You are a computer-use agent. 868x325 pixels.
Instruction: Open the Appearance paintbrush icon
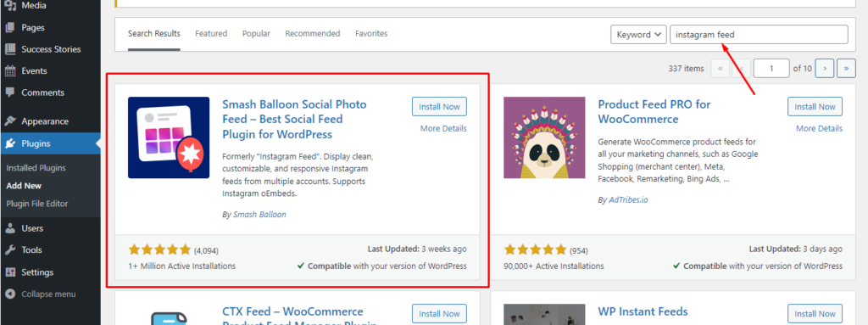(10, 121)
